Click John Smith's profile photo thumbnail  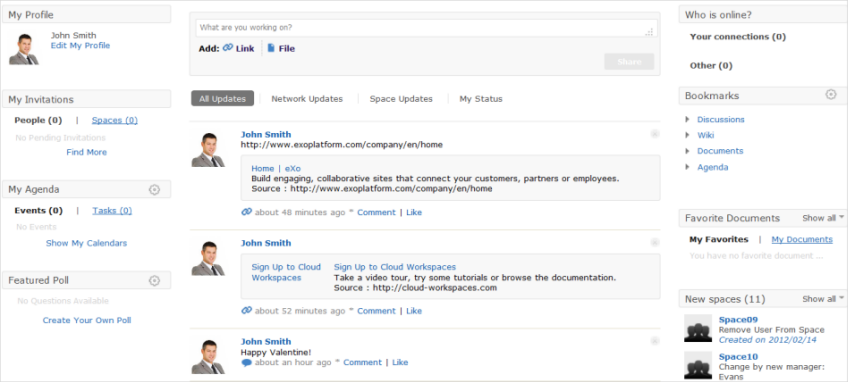tap(24, 49)
